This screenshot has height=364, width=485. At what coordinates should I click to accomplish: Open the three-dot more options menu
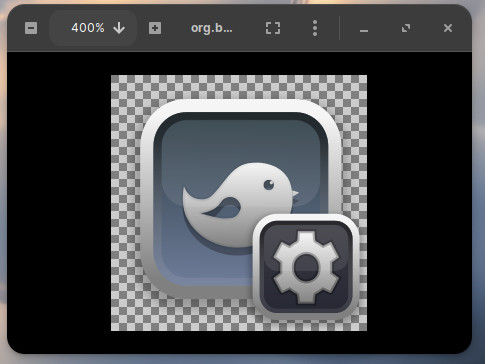pyautogui.click(x=315, y=28)
